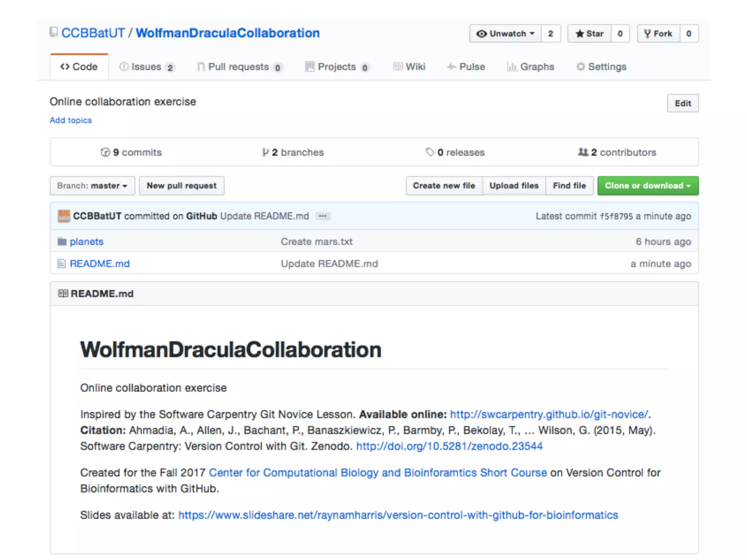
Task: Open the doi.org zenodo.23544 link
Action: point(449,446)
